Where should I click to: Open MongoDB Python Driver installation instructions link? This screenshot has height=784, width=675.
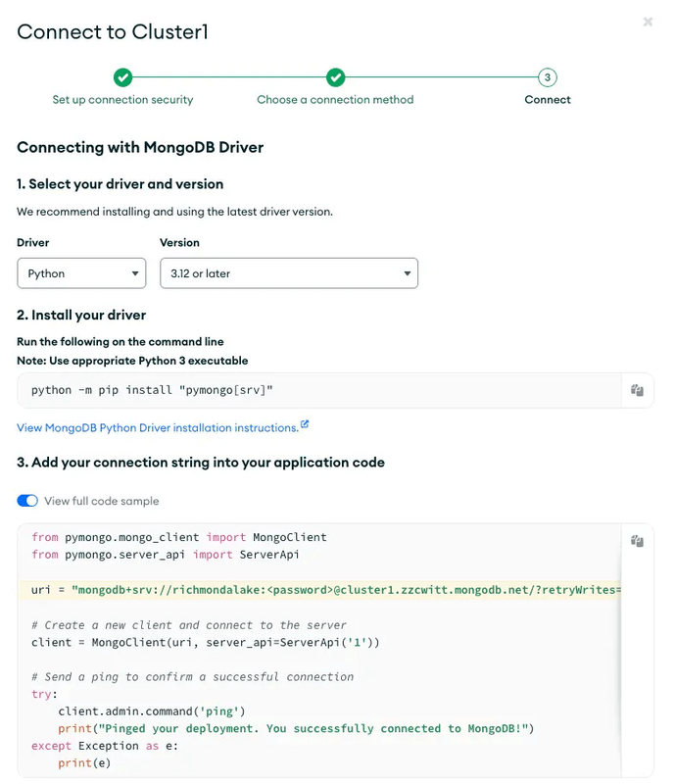click(158, 428)
